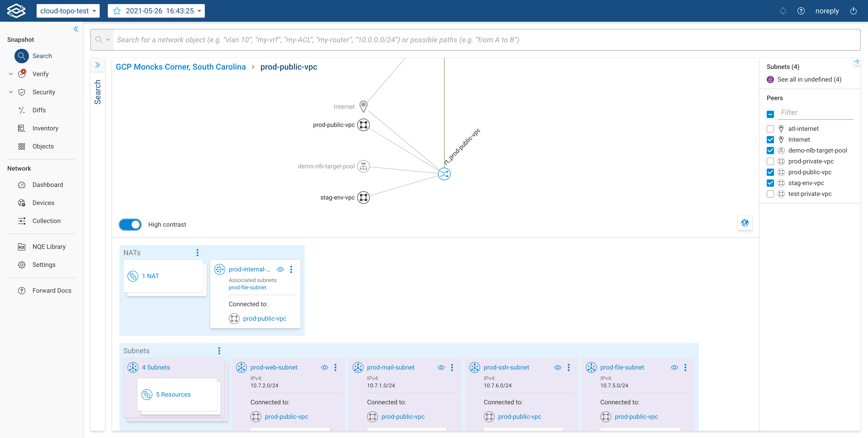The height and width of the screenshot is (438, 868).
Task: Open the Objects page
Action: coord(43,146)
